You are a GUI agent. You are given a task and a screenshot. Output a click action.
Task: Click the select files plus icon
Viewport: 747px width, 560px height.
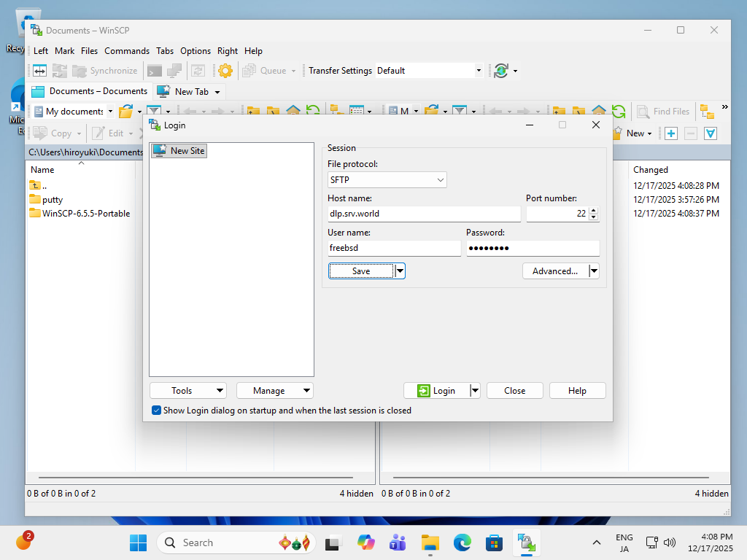click(x=671, y=133)
